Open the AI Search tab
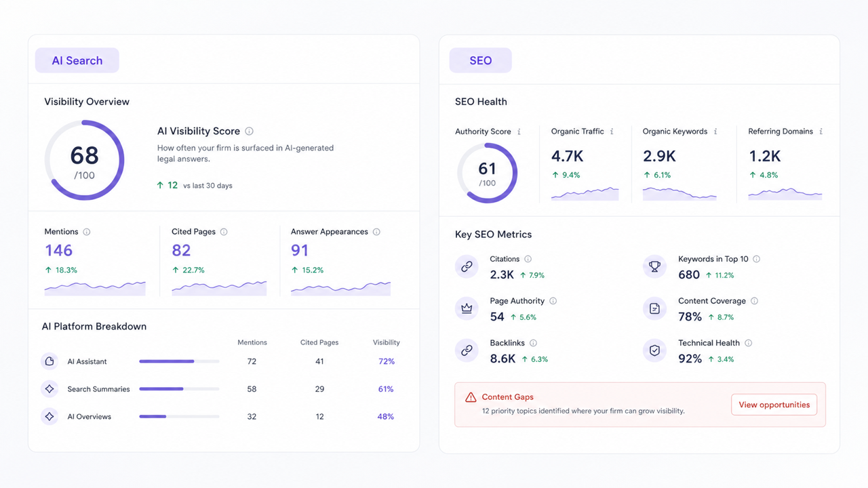Screen dimensions: 868x488 [x=77, y=60]
